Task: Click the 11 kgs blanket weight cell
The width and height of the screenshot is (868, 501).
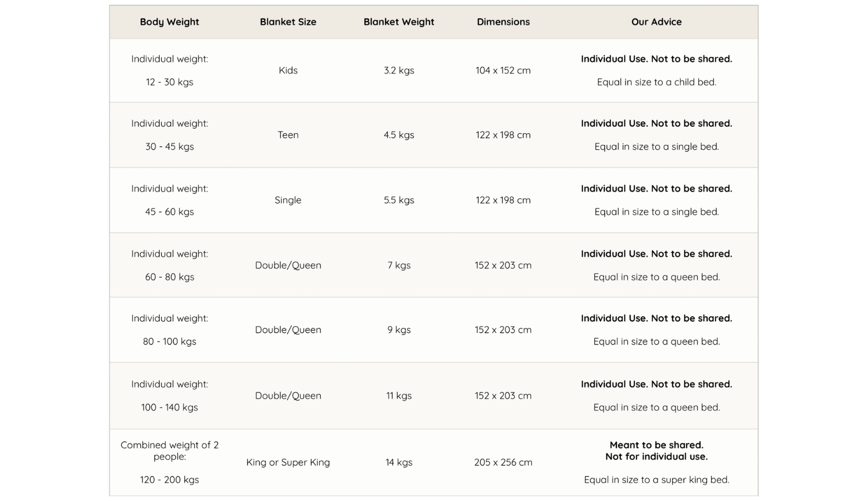Action: click(x=398, y=395)
